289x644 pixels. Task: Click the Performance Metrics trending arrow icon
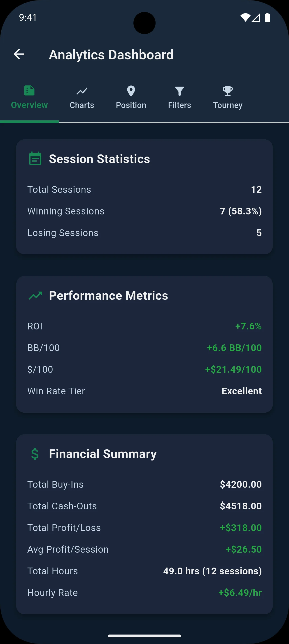point(35,295)
